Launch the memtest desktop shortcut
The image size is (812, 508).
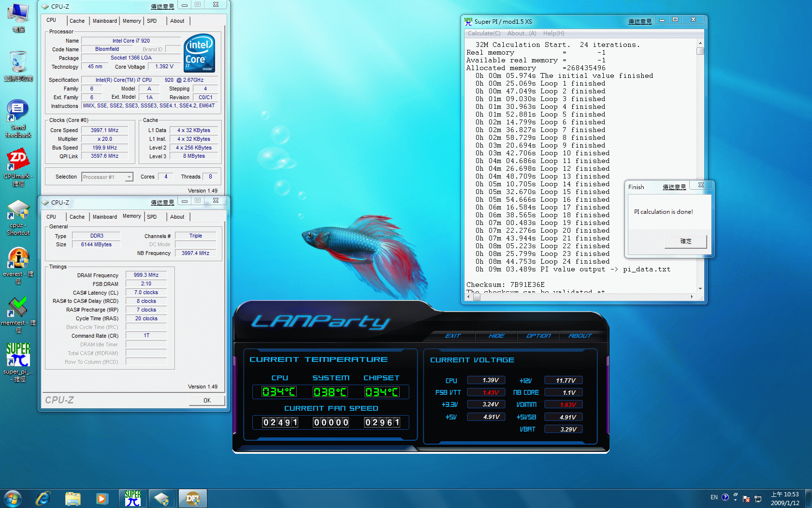(x=18, y=314)
